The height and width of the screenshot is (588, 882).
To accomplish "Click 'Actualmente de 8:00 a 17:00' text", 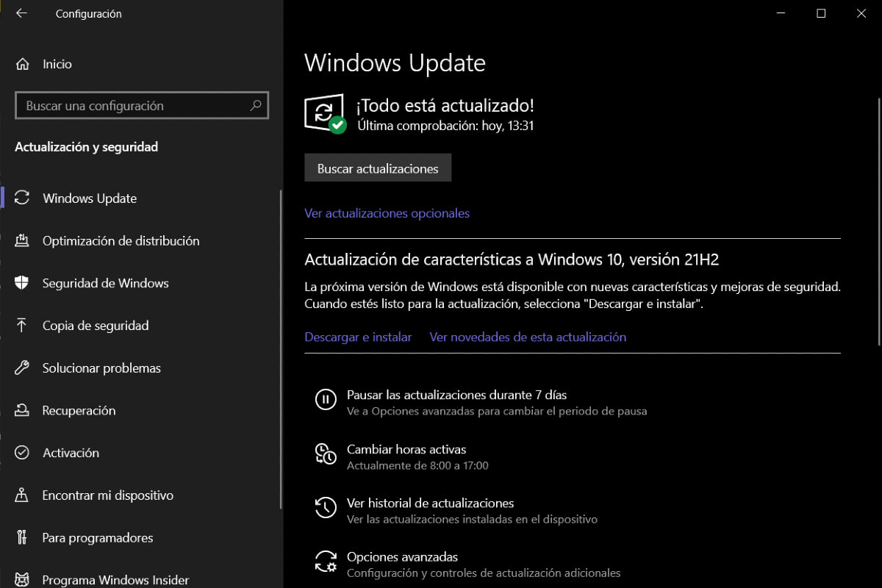I will (417, 465).
